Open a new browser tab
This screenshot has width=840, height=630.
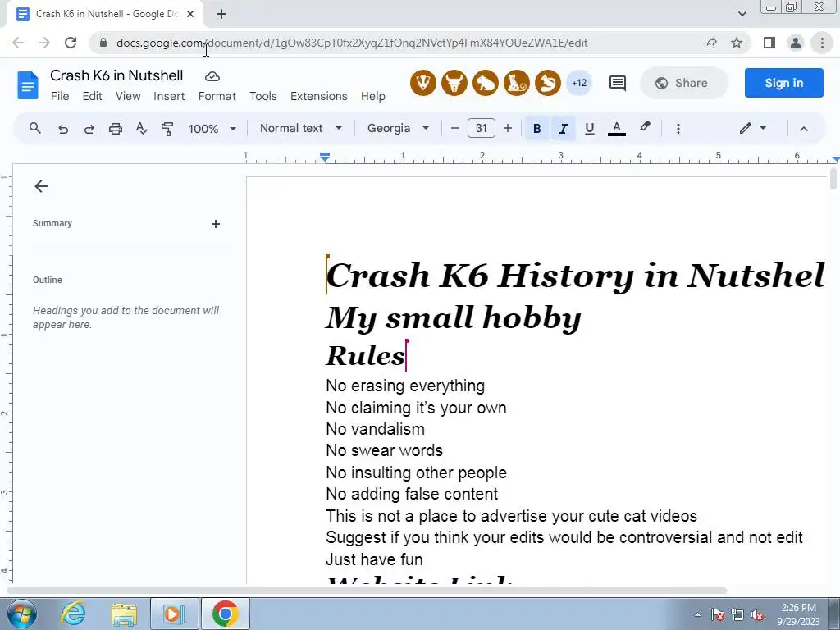point(221,15)
